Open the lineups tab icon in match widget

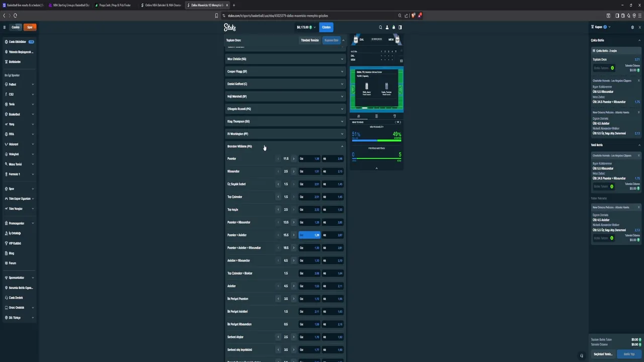(376, 116)
